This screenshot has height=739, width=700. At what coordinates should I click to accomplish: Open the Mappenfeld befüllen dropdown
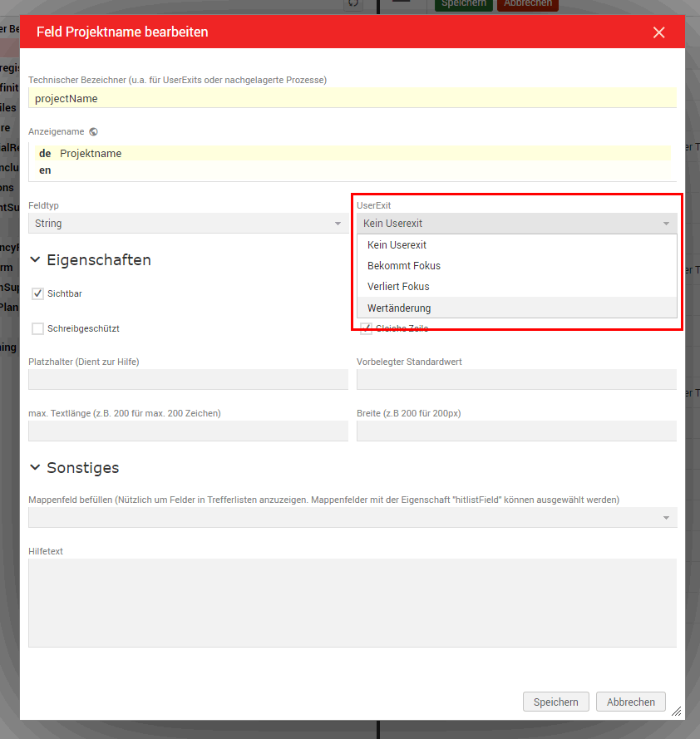coord(352,518)
